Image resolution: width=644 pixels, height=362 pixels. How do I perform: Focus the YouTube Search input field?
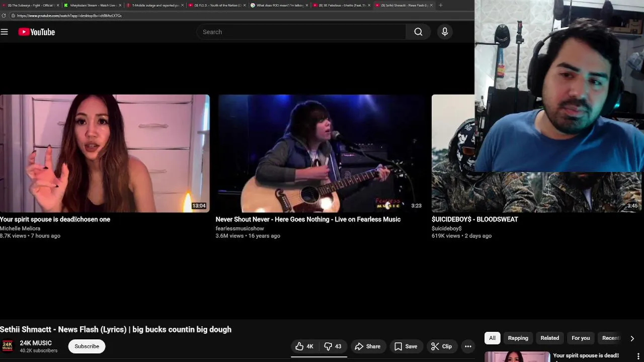coord(301,32)
